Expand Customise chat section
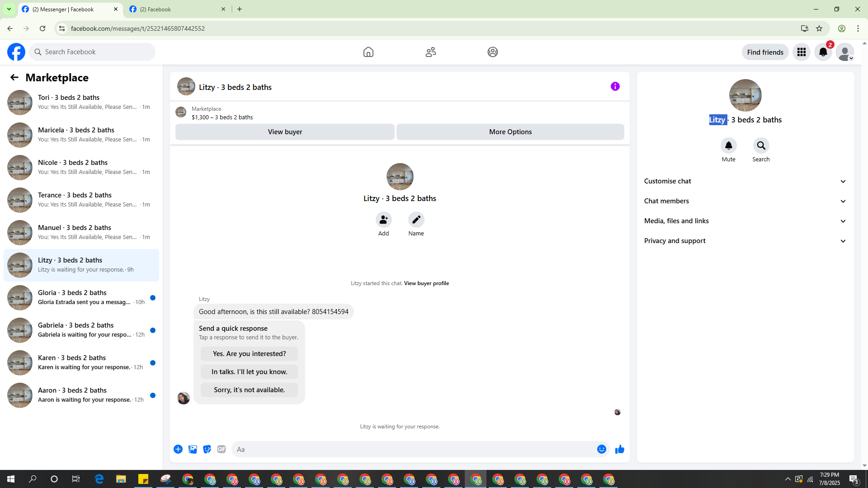Screen dimensions: 868x488 (745, 181)
